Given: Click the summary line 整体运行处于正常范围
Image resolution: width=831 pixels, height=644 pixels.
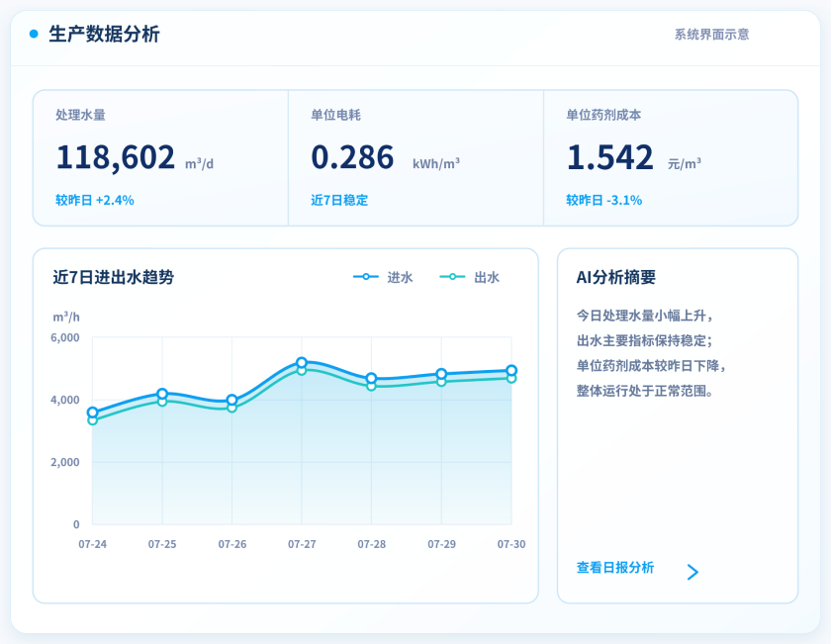Looking at the screenshot, I should click(644, 391).
